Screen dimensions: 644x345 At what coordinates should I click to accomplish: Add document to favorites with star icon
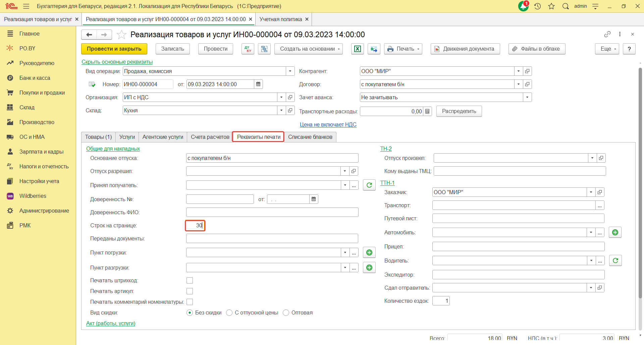pos(121,35)
